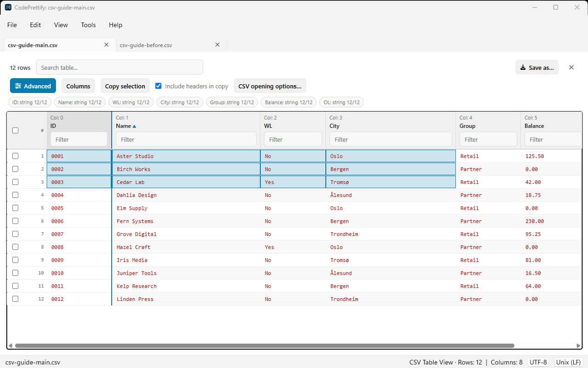Click the Balance column filter field

pyautogui.click(x=553, y=139)
